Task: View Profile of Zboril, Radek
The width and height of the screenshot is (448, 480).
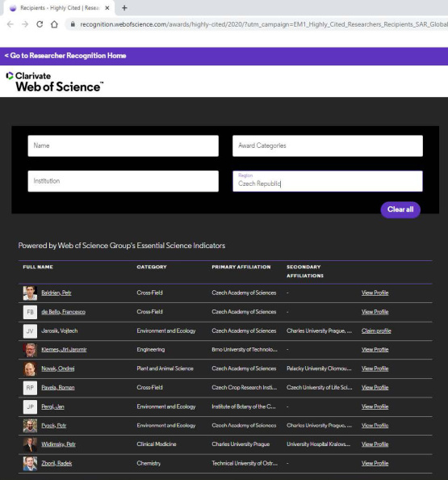Action: click(x=375, y=463)
